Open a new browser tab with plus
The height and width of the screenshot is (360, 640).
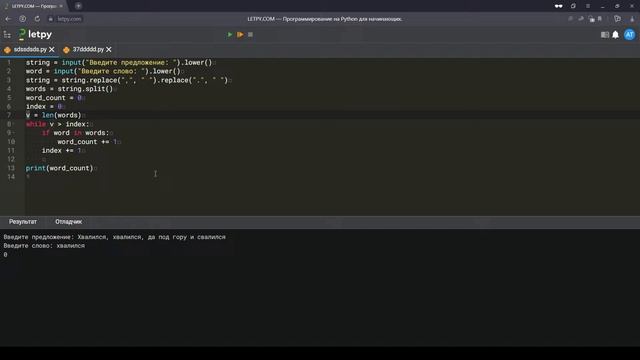coord(78,6)
